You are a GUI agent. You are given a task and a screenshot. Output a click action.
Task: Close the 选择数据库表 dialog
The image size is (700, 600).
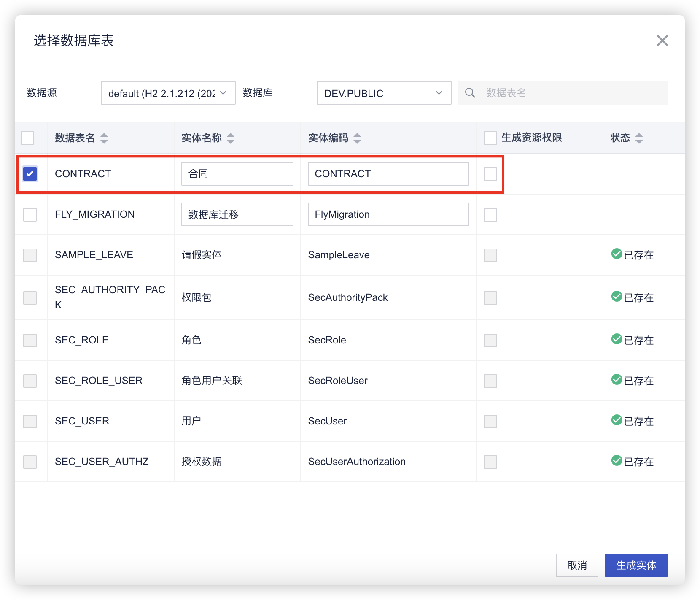pyautogui.click(x=662, y=41)
